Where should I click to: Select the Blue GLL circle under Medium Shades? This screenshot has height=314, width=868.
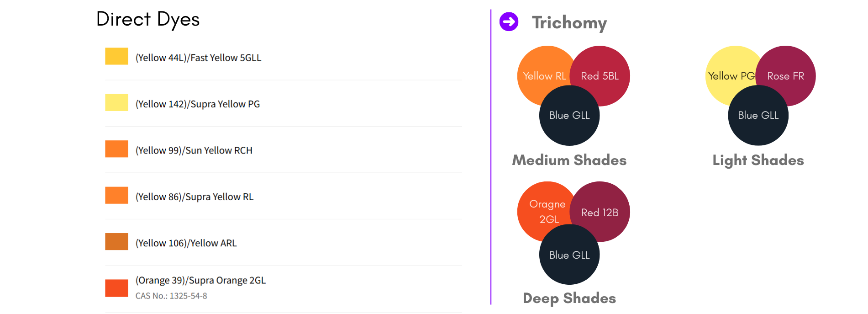(569, 115)
